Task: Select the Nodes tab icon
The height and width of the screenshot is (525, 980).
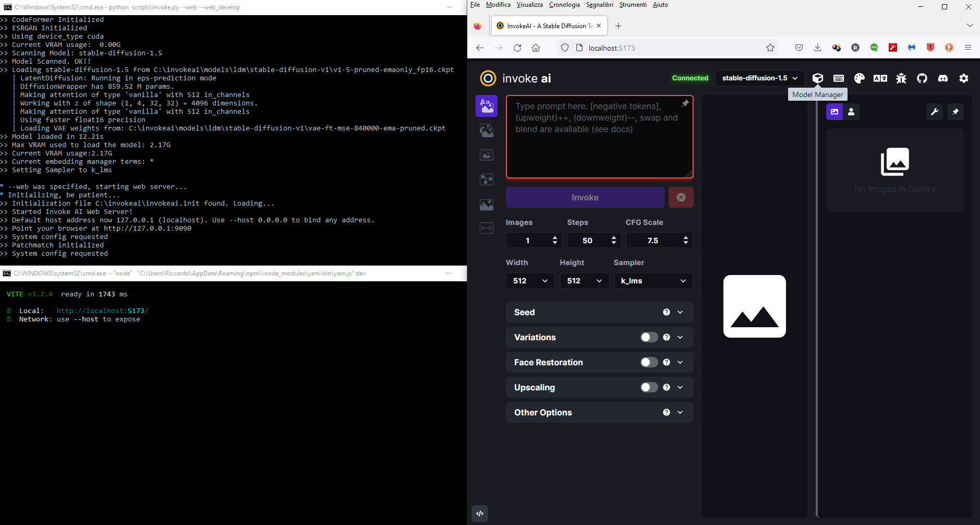Action: pos(487,180)
